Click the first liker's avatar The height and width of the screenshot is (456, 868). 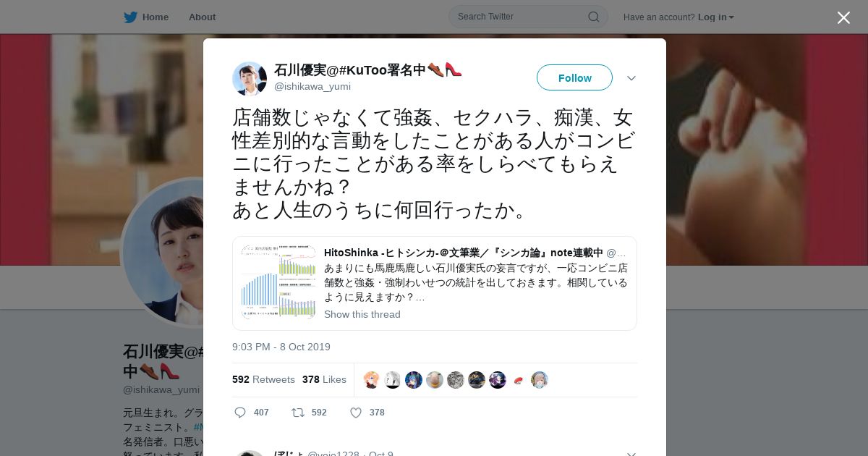pos(372,380)
